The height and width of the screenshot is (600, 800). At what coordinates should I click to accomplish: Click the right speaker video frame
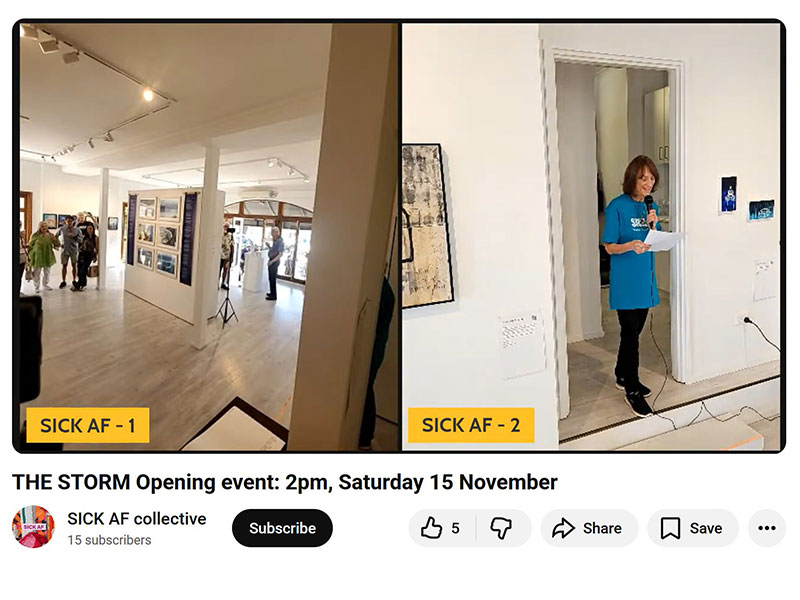pos(591,237)
